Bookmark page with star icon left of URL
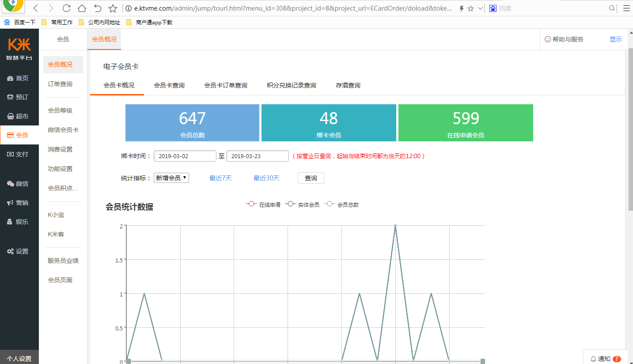The width and height of the screenshot is (633, 364). (113, 8)
